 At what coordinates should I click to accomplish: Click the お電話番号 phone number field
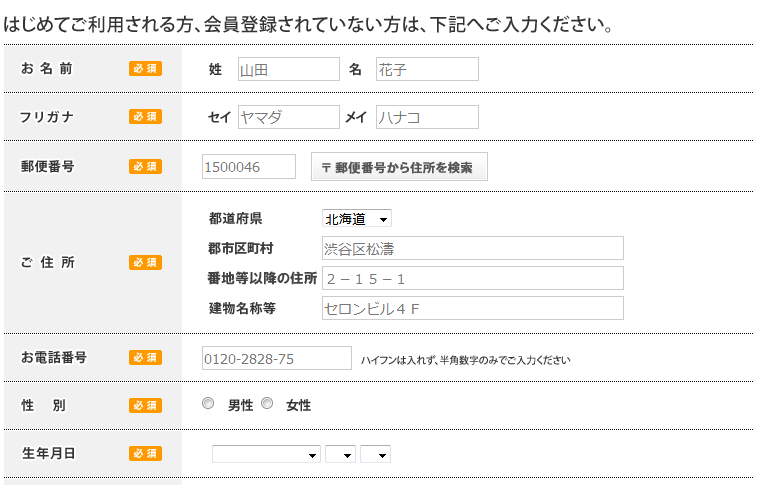coord(277,358)
